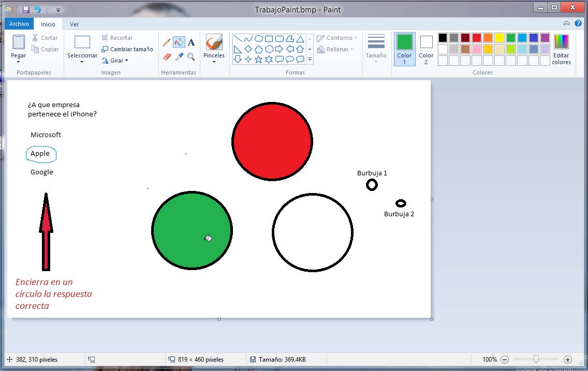Select the Magnifier zoom tool
The image size is (588, 371).
(x=191, y=56)
